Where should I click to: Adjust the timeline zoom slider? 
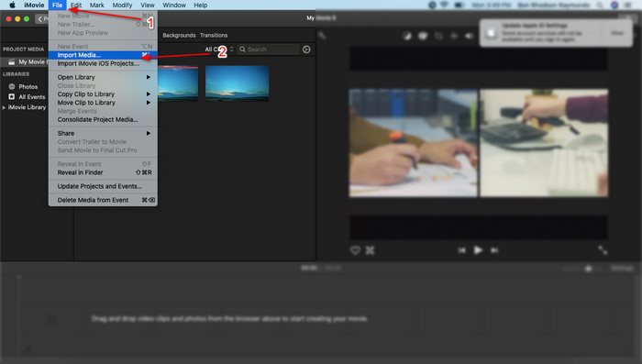click(x=588, y=269)
